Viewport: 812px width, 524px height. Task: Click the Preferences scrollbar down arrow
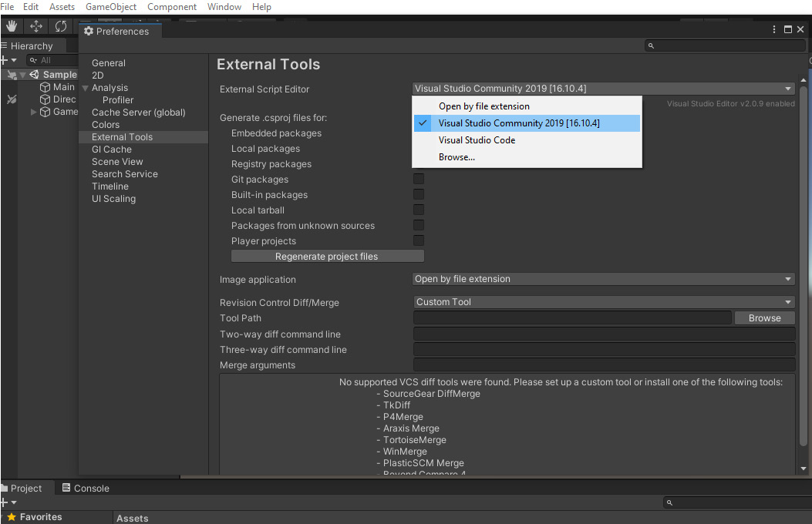pyautogui.click(x=804, y=469)
